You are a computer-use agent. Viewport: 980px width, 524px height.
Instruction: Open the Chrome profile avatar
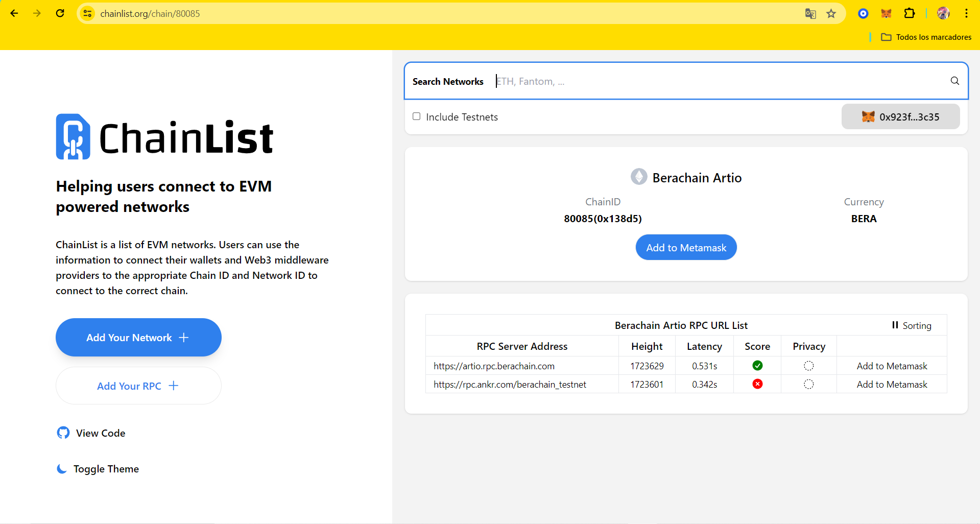pyautogui.click(x=943, y=13)
